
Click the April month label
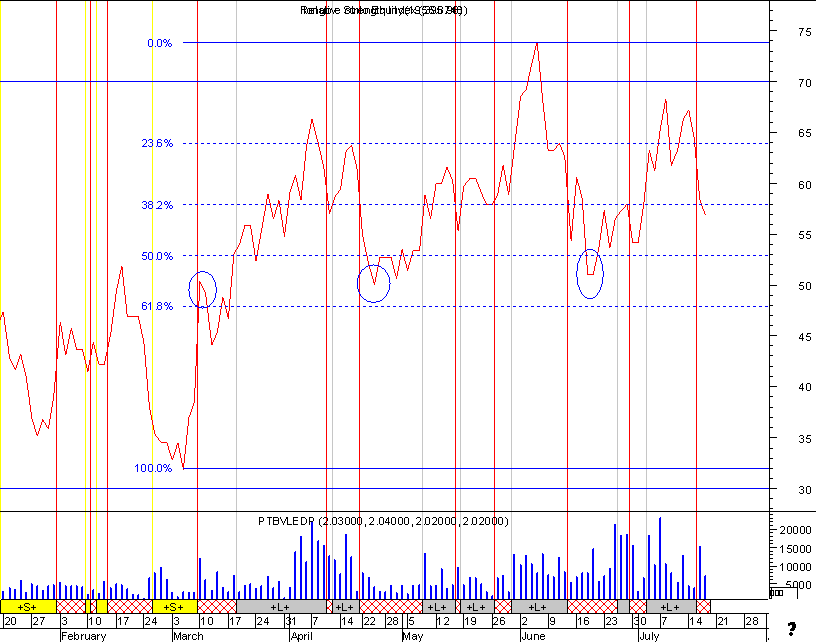tap(302, 636)
